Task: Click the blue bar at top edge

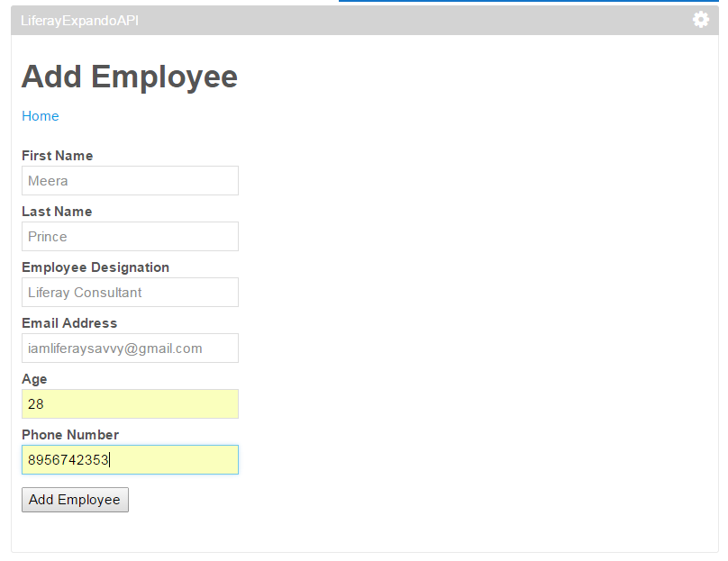Action: [x=532, y=1]
